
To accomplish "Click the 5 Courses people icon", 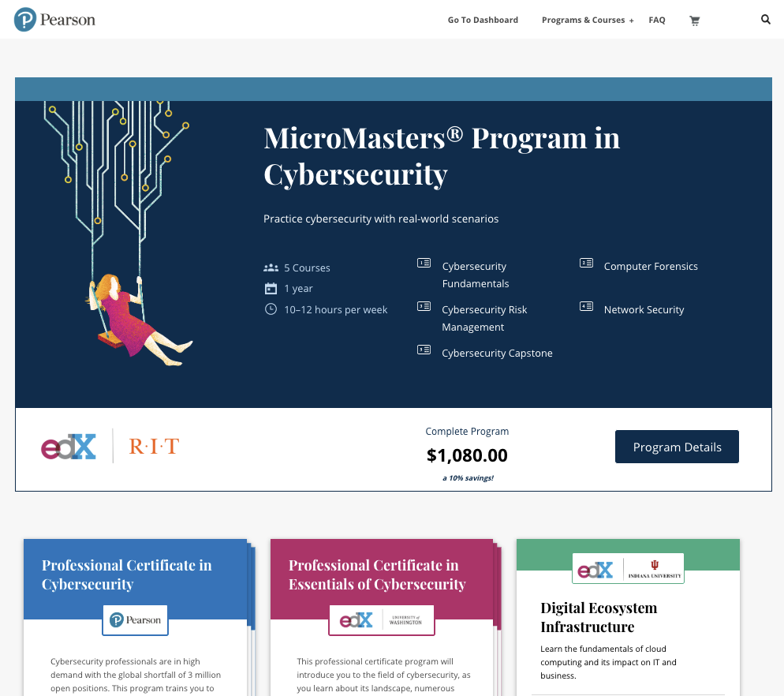I will 271,268.
